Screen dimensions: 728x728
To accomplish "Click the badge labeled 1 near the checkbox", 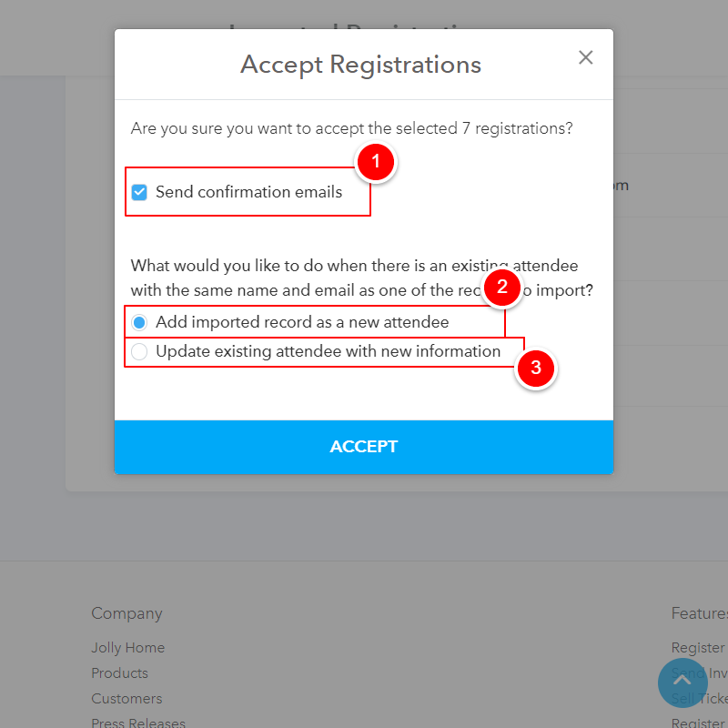I will point(376,162).
